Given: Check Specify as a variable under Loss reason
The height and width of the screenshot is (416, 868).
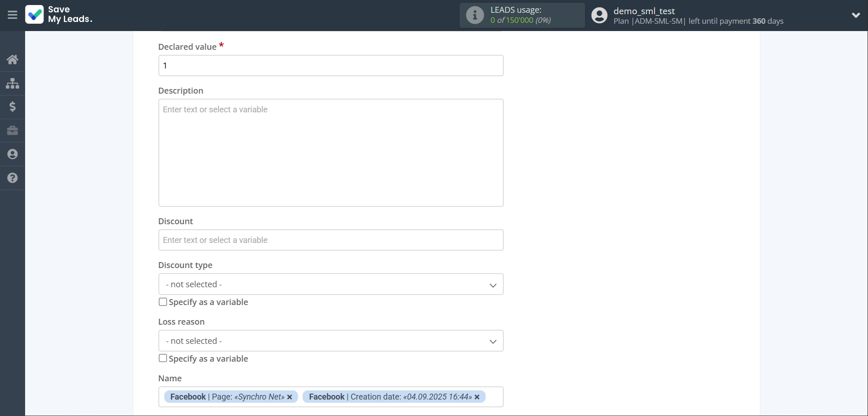Looking at the screenshot, I should point(163,358).
